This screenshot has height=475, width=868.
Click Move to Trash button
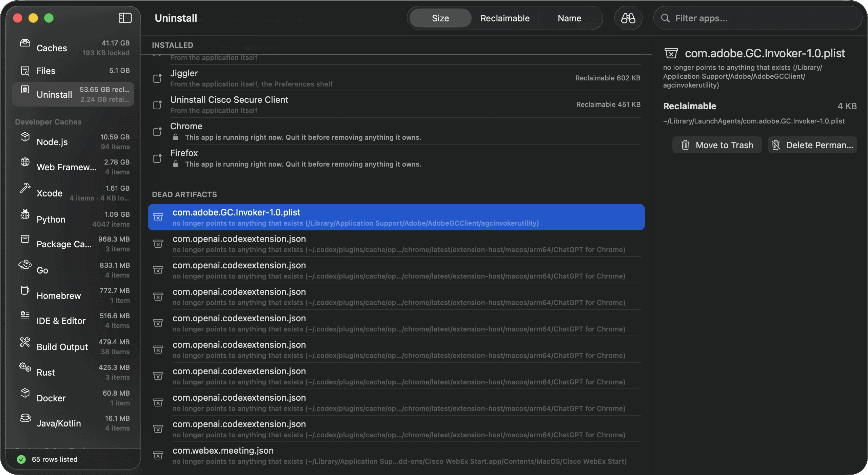tap(717, 145)
